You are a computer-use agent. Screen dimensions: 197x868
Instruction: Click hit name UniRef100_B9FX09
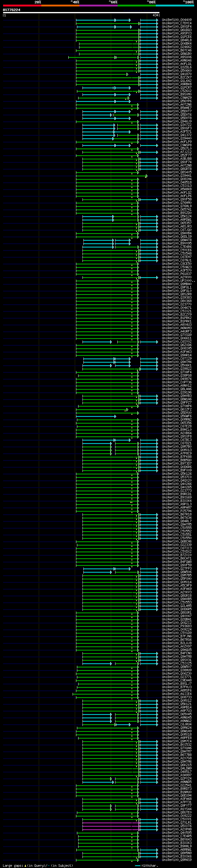coord(177,470)
